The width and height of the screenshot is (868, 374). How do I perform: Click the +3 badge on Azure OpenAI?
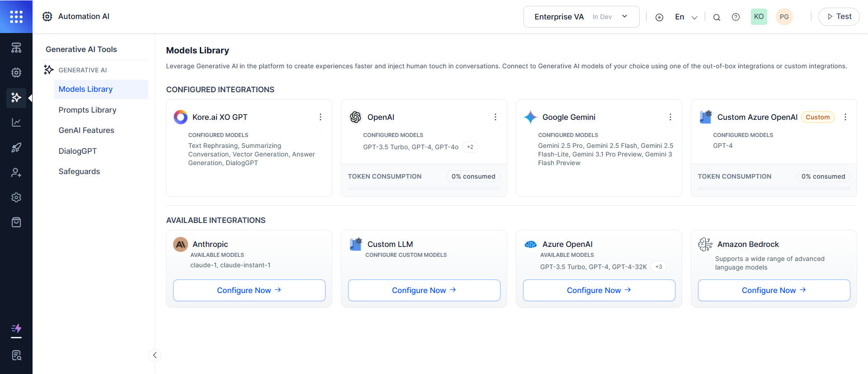[x=658, y=267]
